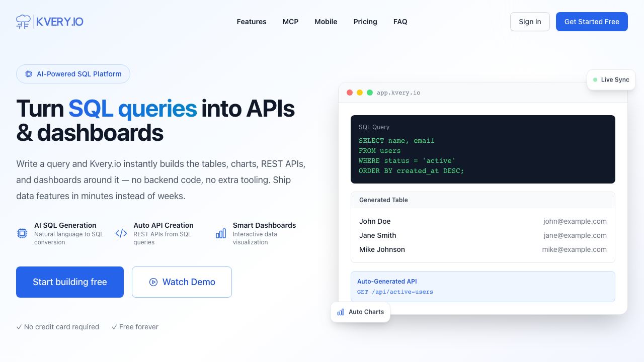644x362 pixels.
Task: Click the yellow window dot in app.kvery.io mockup
Action: coord(360,93)
